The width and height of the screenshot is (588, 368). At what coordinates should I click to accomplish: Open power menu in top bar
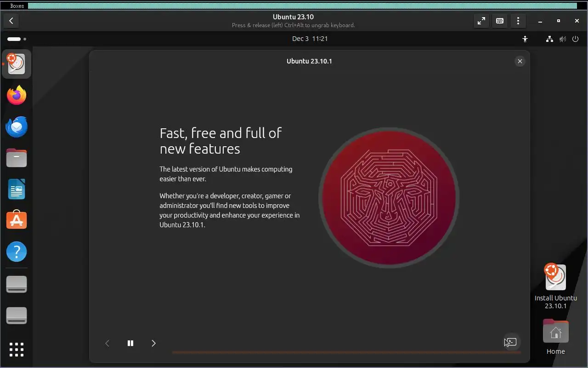pyautogui.click(x=575, y=39)
